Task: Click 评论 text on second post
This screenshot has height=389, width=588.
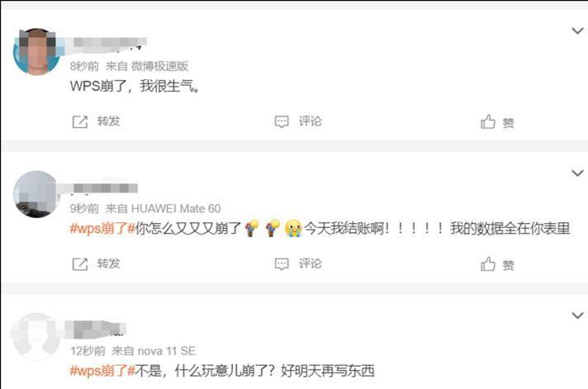Action: click(311, 263)
